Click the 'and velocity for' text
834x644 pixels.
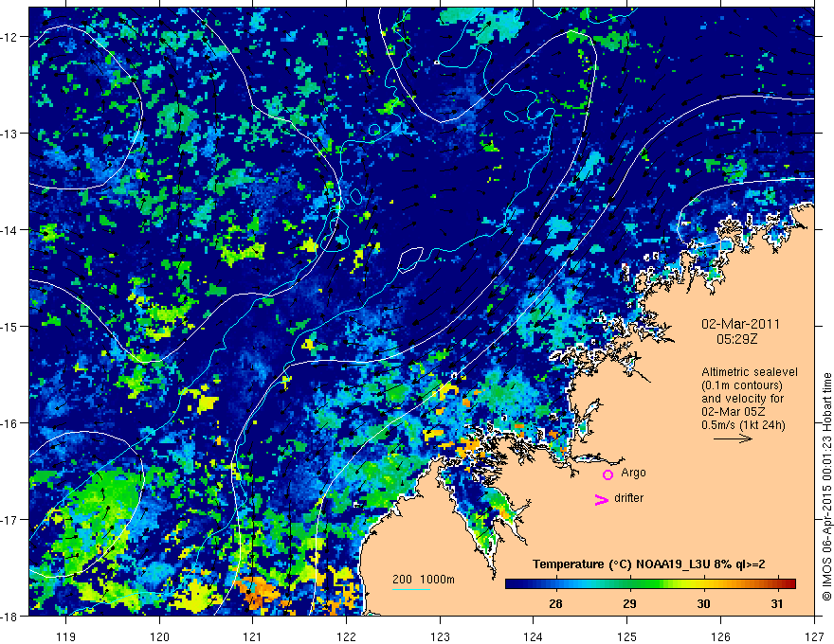click(742, 399)
